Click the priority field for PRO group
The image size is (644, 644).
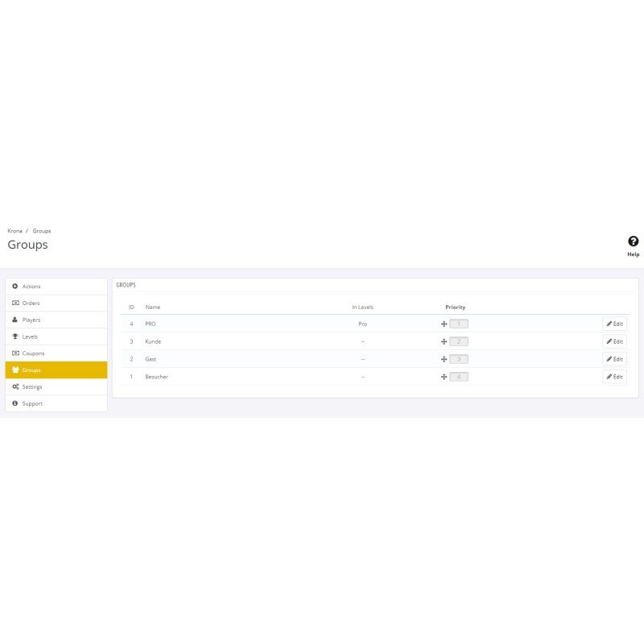[459, 324]
